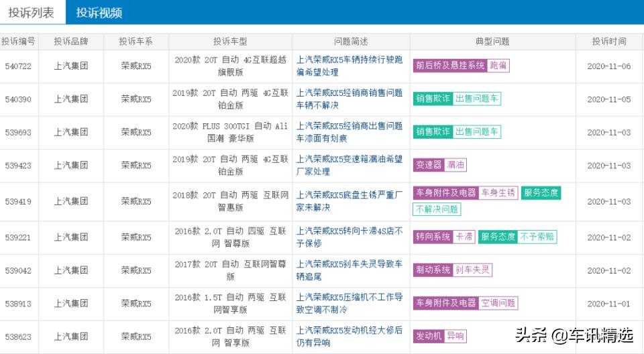
Task: Click 销售欺诈 tag in row 540390
Action: 433,99
